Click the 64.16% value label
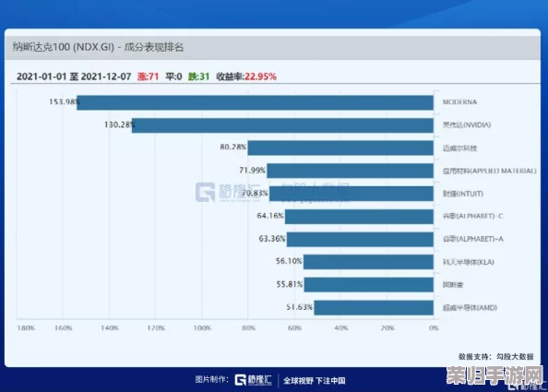This screenshot has width=548, height=392. click(270, 216)
